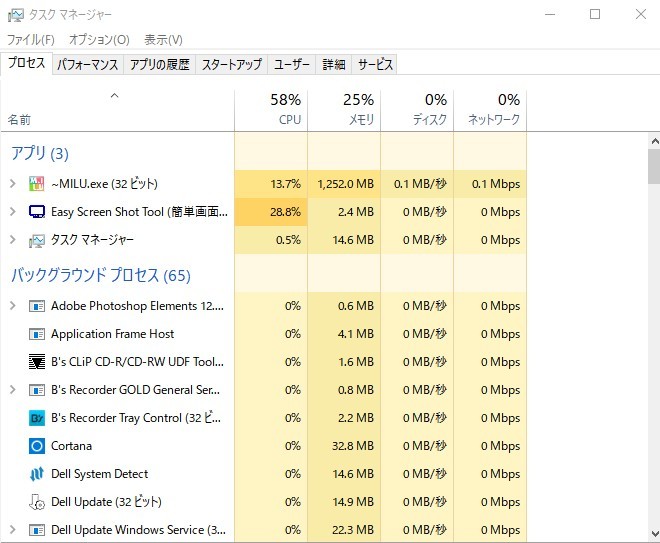Select B's Recorder Tray Control name
The image size is (660, 543).
point(136,418)
